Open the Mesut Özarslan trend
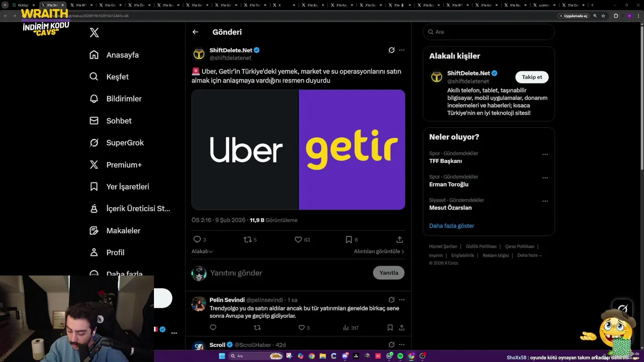Viewport: 644px width, 362px height. (x=450, y=208)
